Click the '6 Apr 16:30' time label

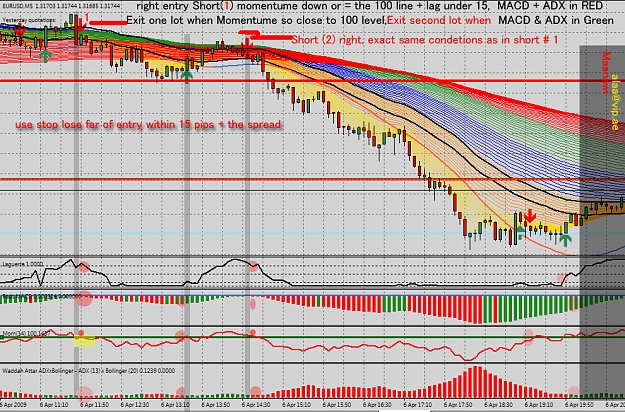click(377, 405)
